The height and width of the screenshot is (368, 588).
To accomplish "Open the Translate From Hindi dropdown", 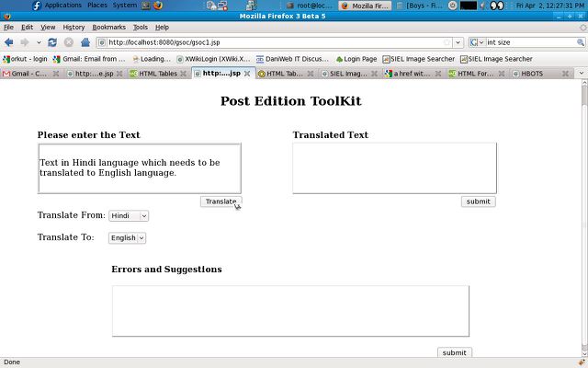I will click(129, 215).
